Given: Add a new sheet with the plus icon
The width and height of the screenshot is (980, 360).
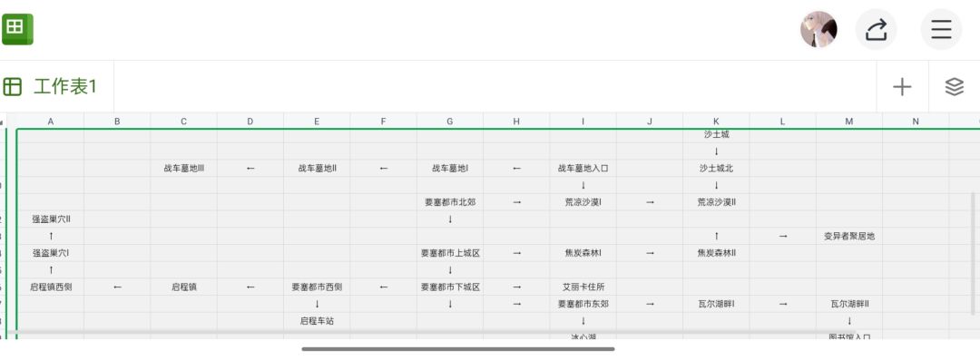Looking at the screenshot, I should (902, 87).
